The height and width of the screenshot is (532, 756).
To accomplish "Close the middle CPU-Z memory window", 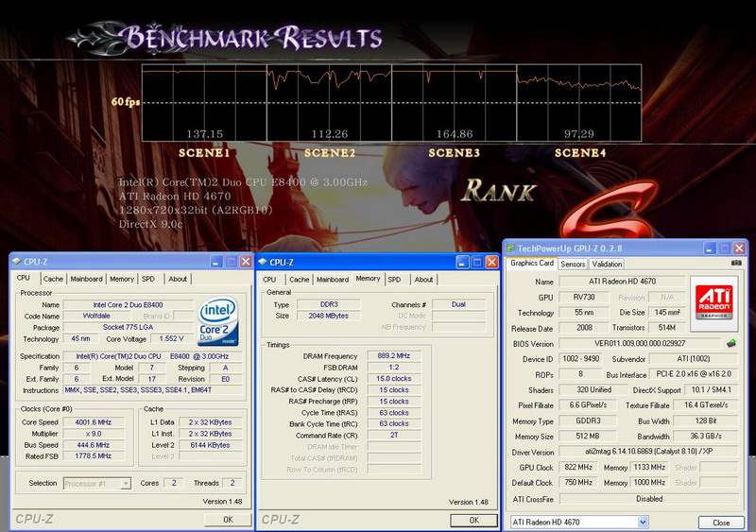I will tap(491, 262).
